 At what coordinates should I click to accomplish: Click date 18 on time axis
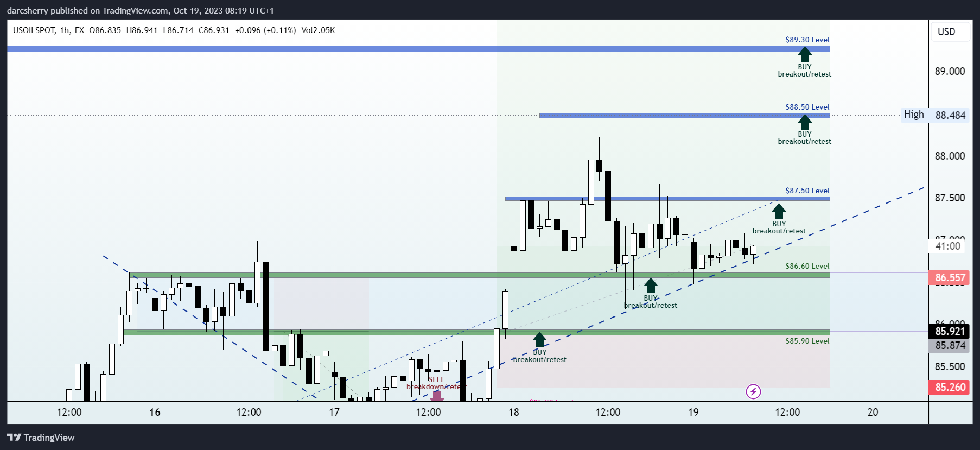click(514, 412)
